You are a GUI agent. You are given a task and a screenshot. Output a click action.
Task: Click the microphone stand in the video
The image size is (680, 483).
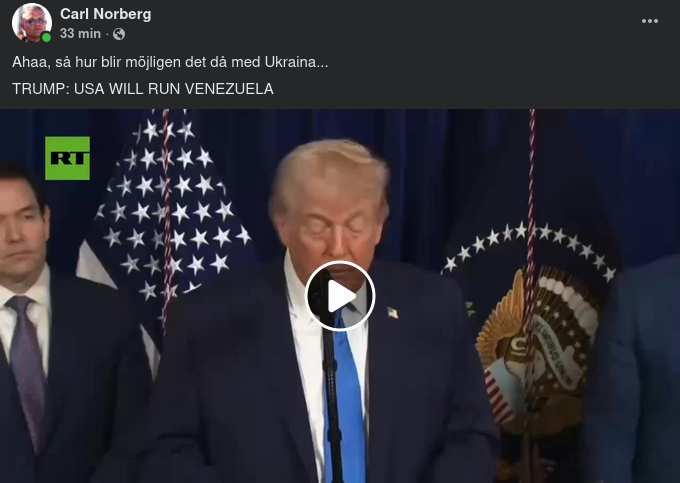click(x=331, y=390)
